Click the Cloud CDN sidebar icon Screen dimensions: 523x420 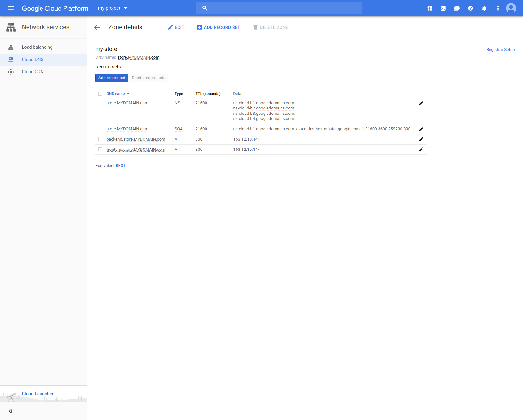coord(11,72)
